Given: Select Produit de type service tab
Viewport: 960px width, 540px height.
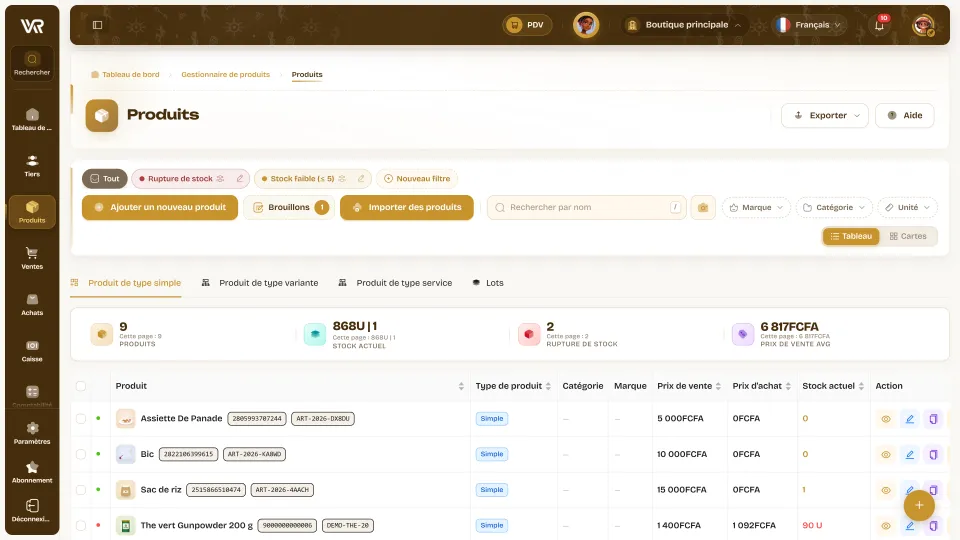Looking at the screenshot, I should 396,283.
